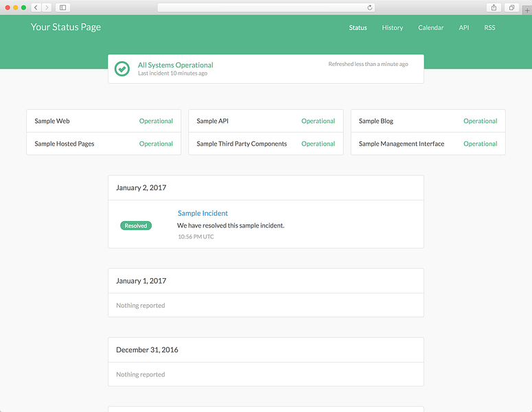Click Operational status for Sample API
Screen dimensions: 532x412
pyautogui.click(x=319, y=121)
